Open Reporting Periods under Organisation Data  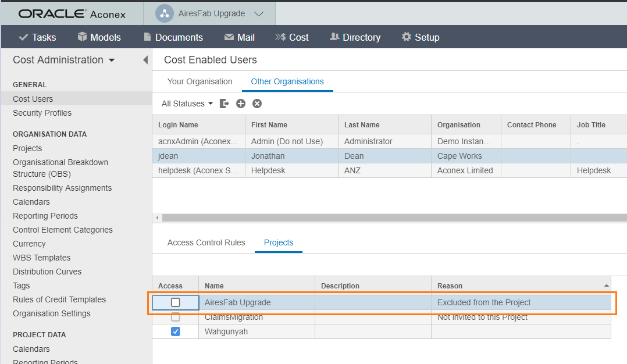click(45, 216)
